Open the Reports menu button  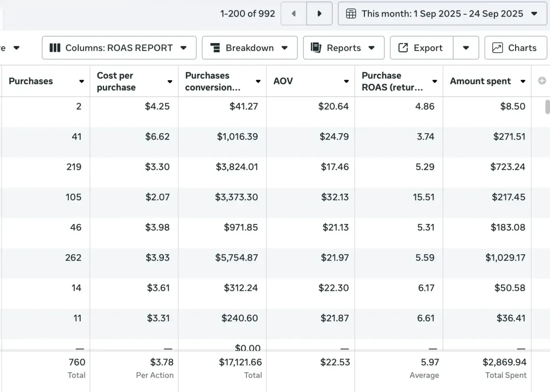343,48
